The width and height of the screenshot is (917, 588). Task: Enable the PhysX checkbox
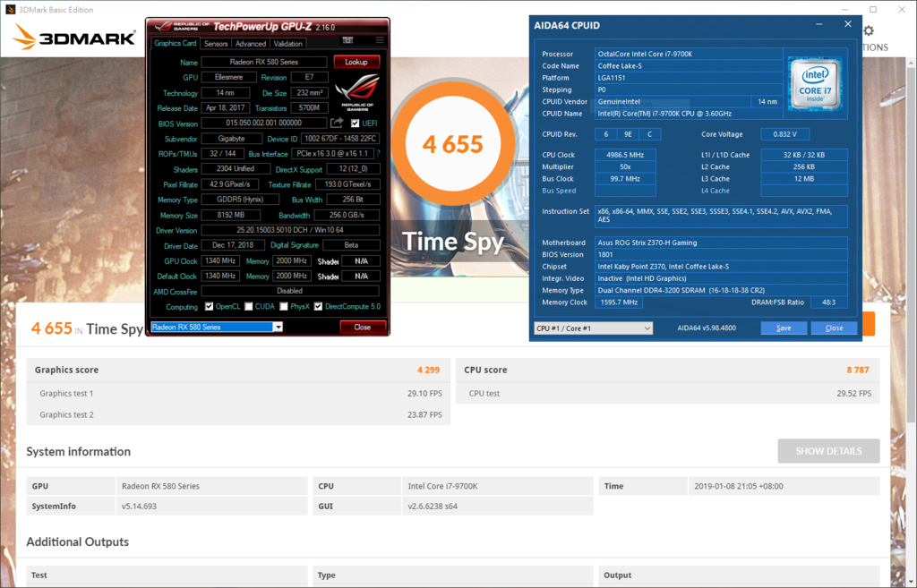pos(284,306)
